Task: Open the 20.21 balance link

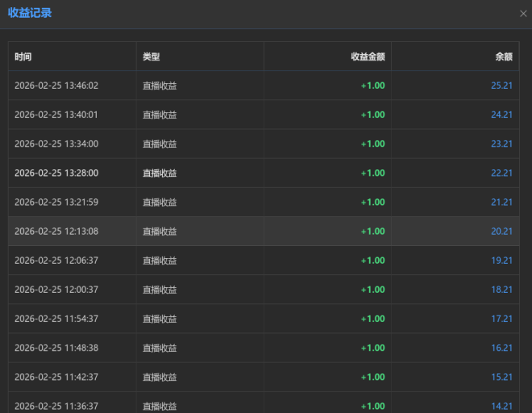Action: click(501, 232)
